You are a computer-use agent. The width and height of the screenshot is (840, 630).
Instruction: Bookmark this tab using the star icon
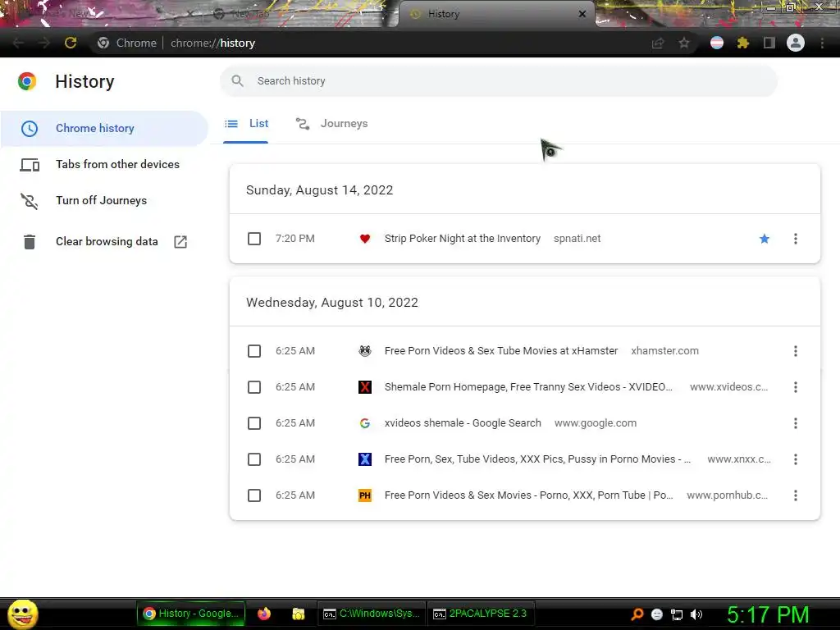pyautogui.click(x=684, y=43)
